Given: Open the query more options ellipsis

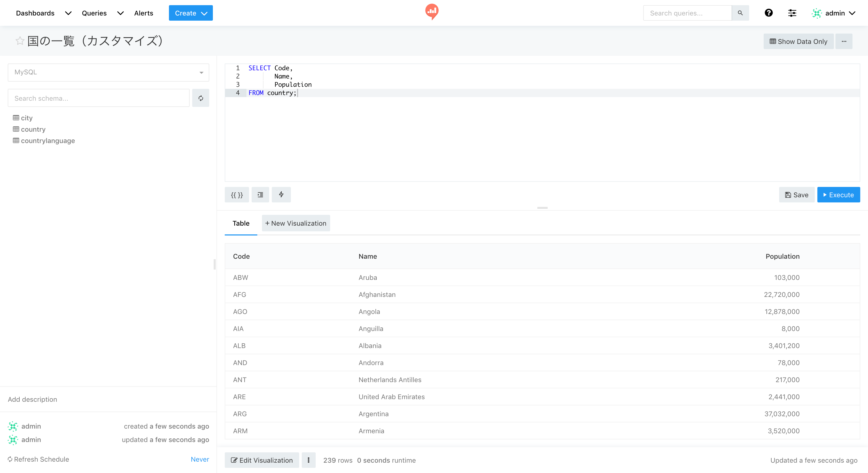Looking at the screenshot, I should coord(844,41).
